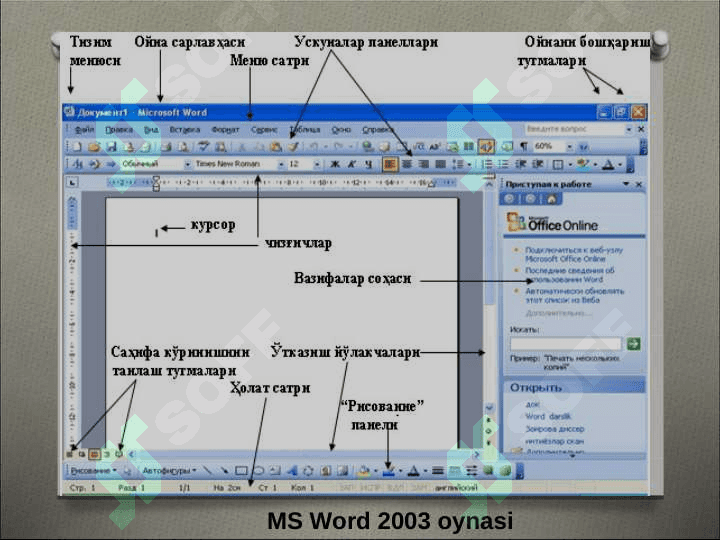Click the Insert WordArt icon
720x540 pixels.
(x=292, y=471)
